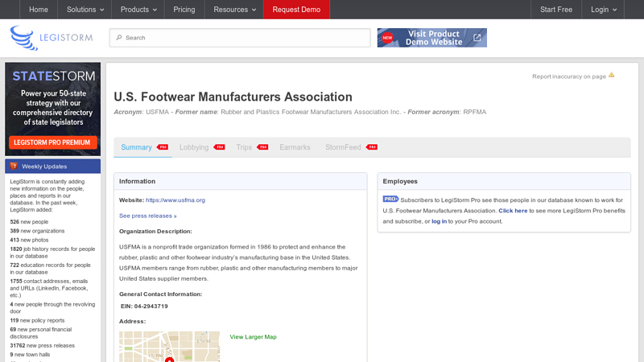Click the Weekly Updates header

point(52,167)
